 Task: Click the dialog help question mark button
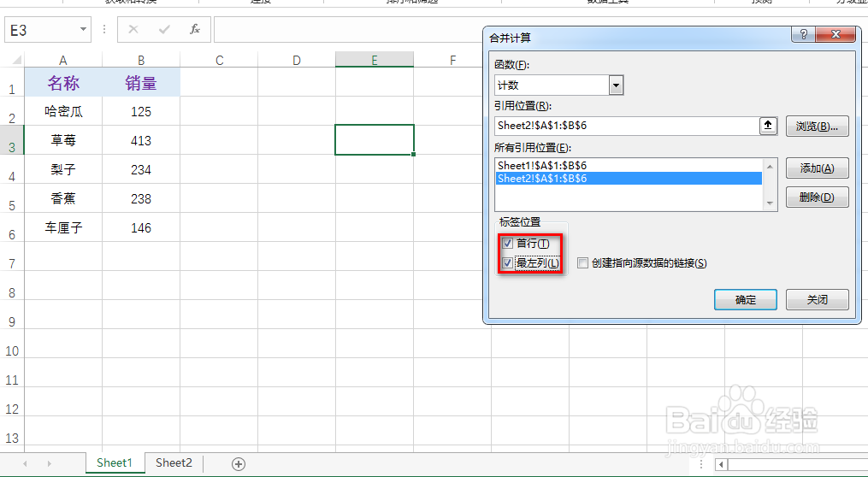[x=803, y=34]
